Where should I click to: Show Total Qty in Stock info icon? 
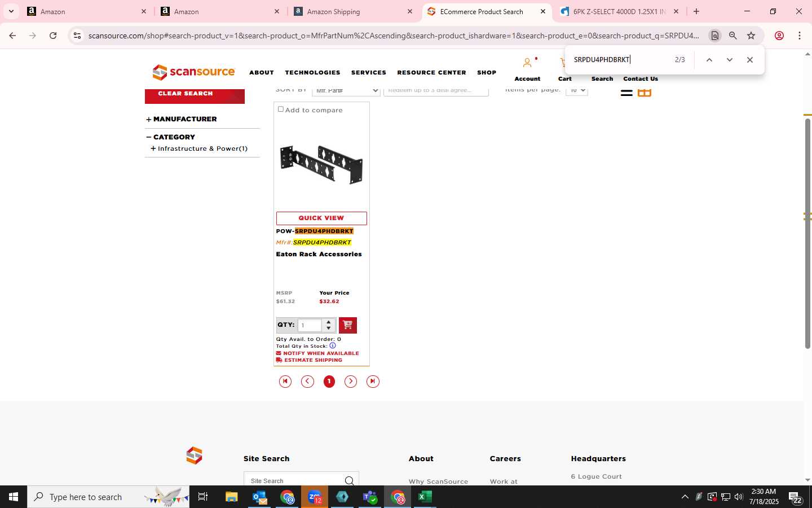coord(333,346)
